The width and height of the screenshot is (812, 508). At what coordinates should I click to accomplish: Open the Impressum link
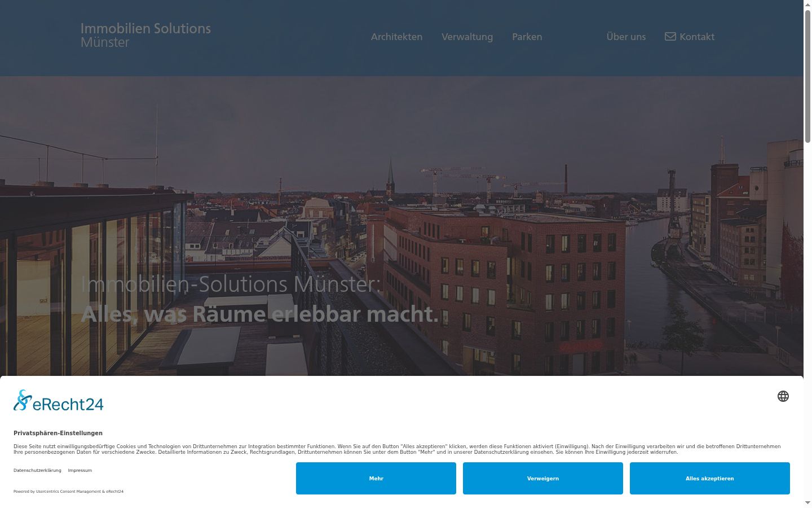(x=80, y=470)
